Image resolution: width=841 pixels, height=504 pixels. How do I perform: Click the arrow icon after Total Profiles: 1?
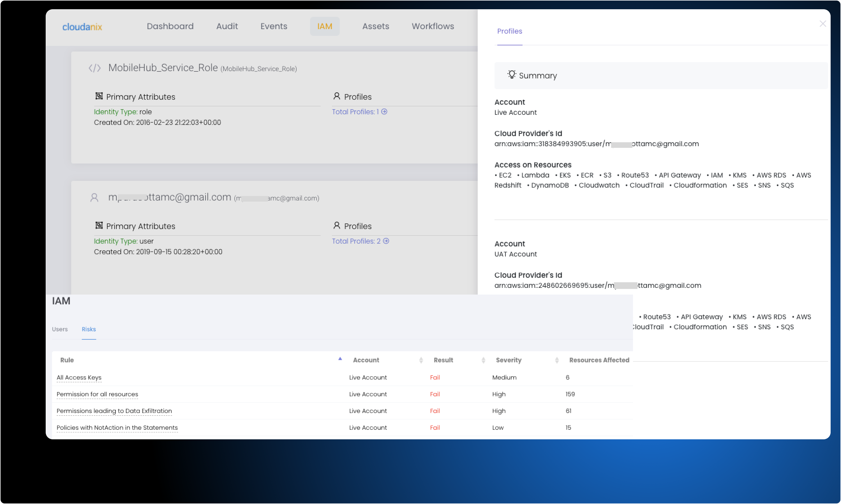click(384, 112)
